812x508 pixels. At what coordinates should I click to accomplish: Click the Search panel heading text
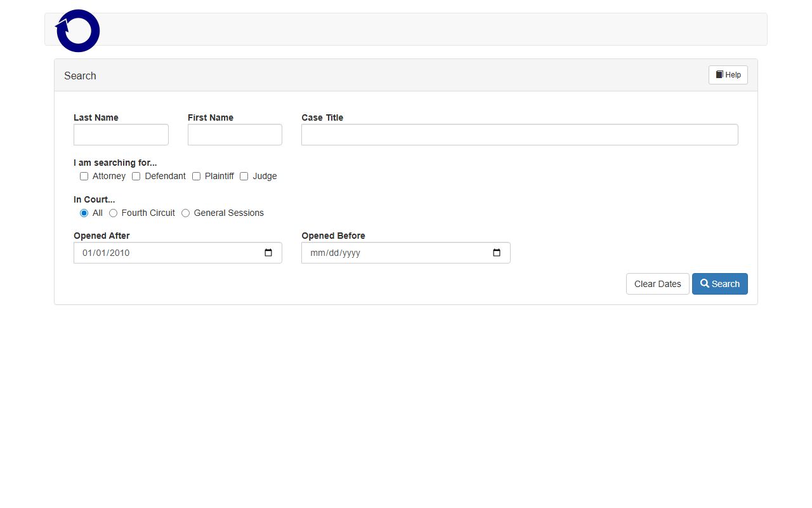pos(80,76)
